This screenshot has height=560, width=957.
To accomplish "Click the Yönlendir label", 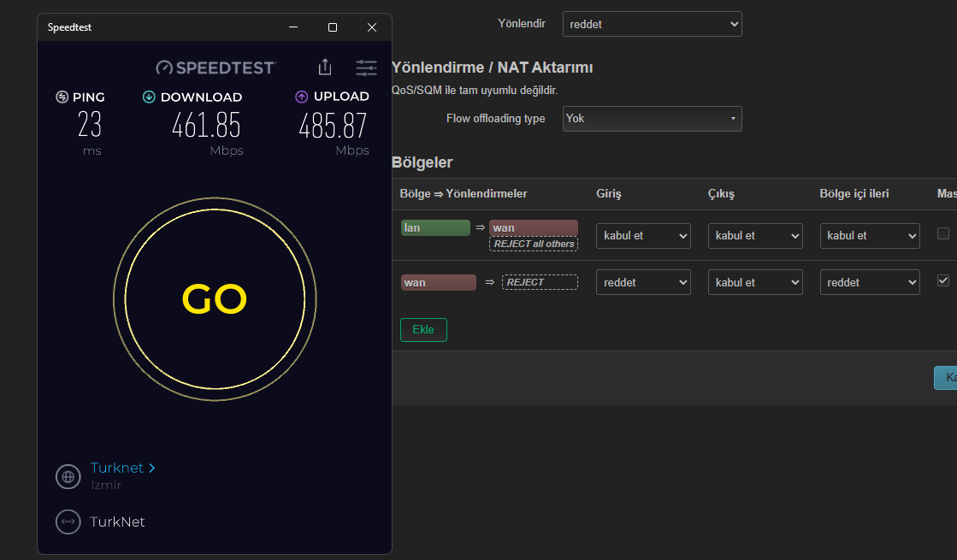I will [522, 24].
